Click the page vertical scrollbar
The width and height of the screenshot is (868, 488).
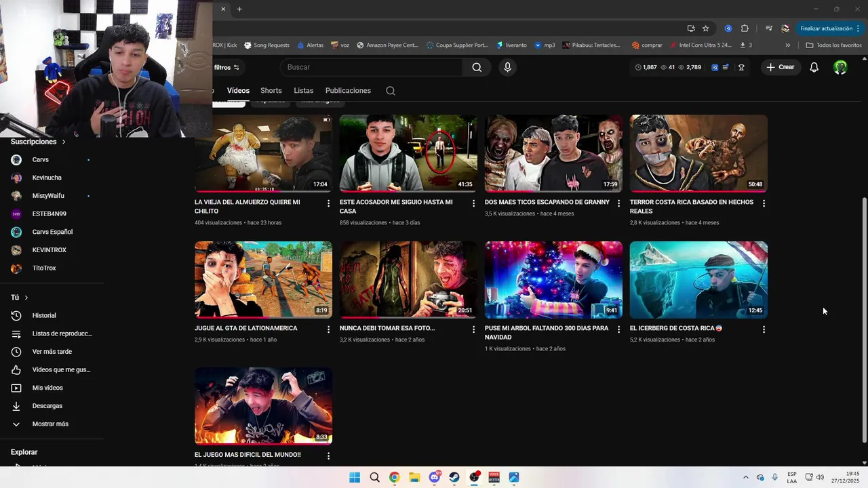864,319
